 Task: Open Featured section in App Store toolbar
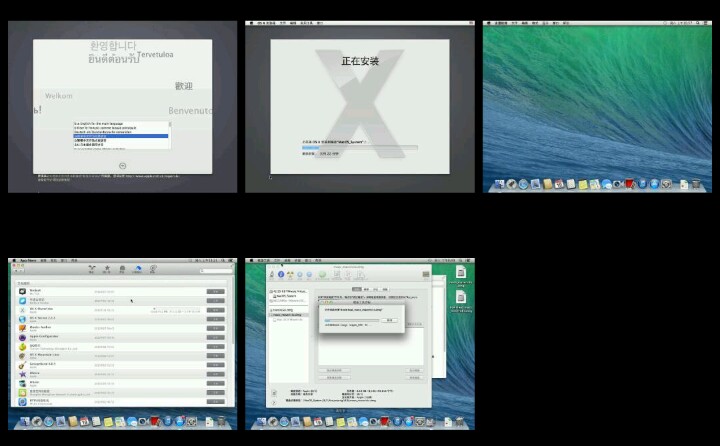click(92, 269)
